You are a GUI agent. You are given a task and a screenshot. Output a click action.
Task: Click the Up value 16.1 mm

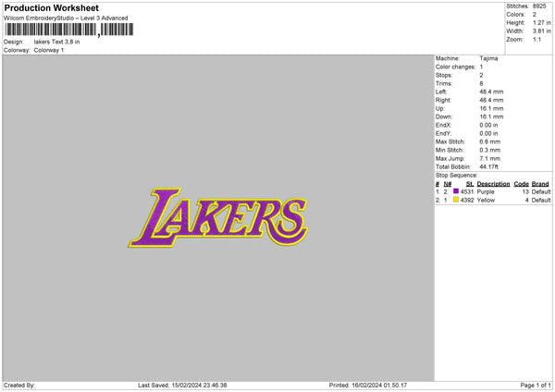pos(492,108)
